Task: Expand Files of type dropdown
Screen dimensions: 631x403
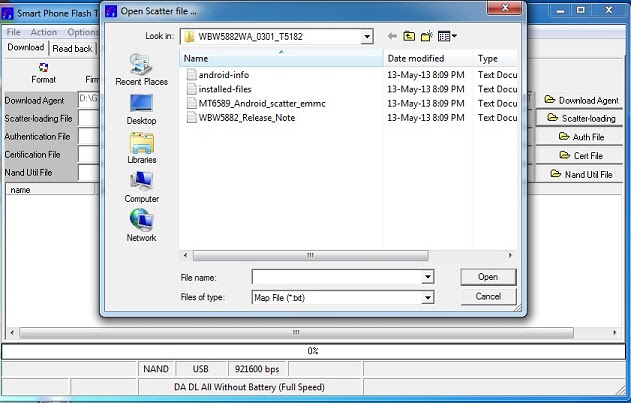Action: 427,298
